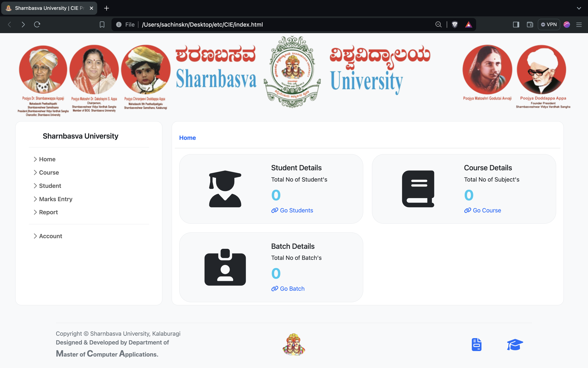Follow the Go Students link
Screen dimensions: 588x368
tap(296, 210)
